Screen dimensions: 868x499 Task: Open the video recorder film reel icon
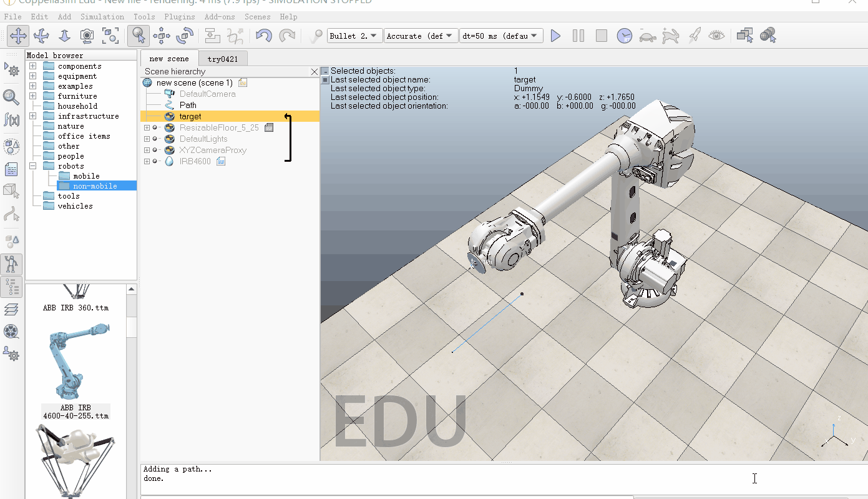(x=11, y=332)
